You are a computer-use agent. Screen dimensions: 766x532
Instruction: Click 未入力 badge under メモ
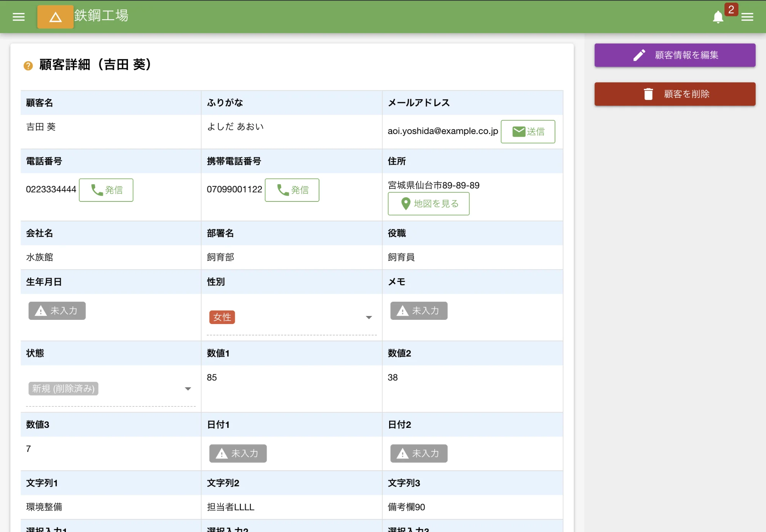[x=419, y=311]
